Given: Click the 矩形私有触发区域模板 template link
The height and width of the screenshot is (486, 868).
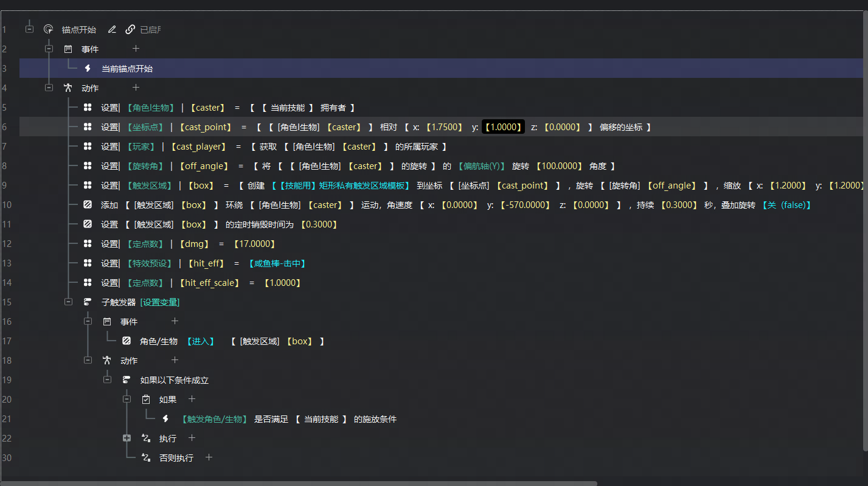Looking at the screenshot, I should coord(341,186).
